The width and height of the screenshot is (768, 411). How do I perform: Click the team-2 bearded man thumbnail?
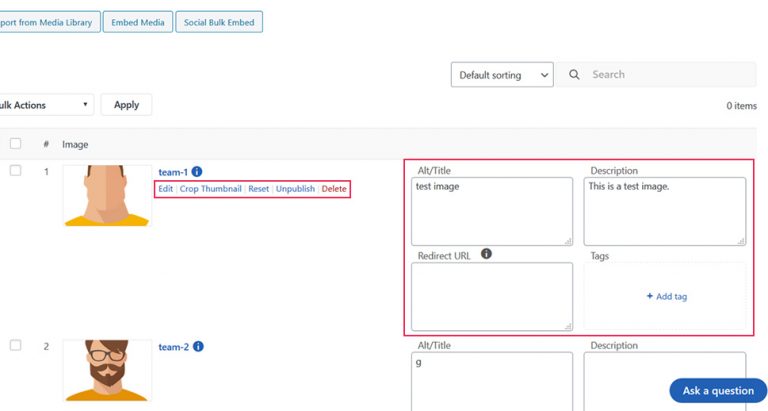tap(106, 371)
